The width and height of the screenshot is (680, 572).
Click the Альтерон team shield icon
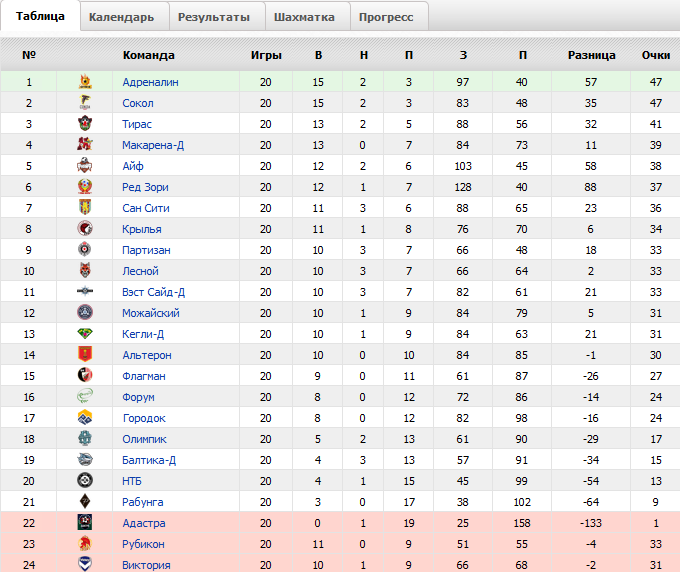[x=85, y=355]
